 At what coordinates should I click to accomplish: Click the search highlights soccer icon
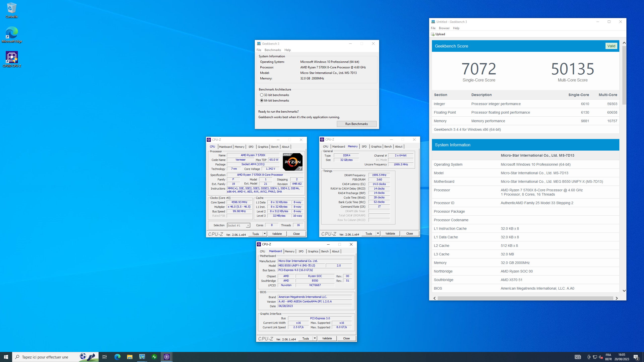(x=88, y=357)
